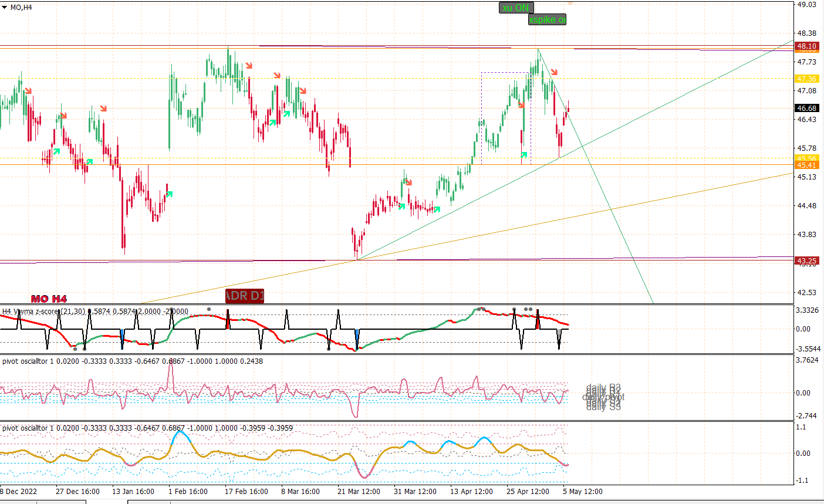Select the yellow 45.56 price level tag

click(806, 158)
